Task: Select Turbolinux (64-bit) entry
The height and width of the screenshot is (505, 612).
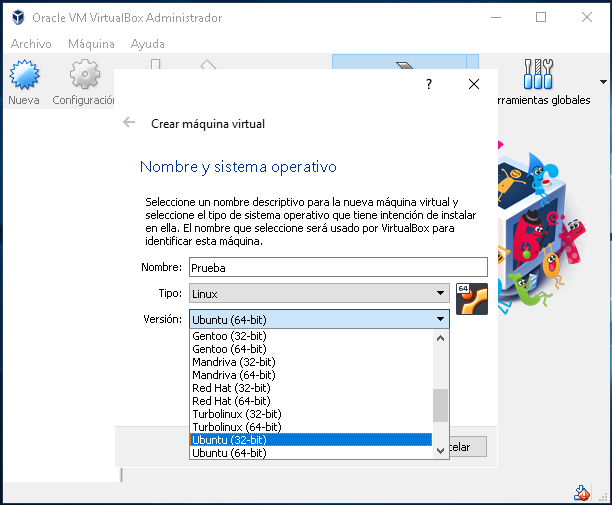Action: click(311, 427)
